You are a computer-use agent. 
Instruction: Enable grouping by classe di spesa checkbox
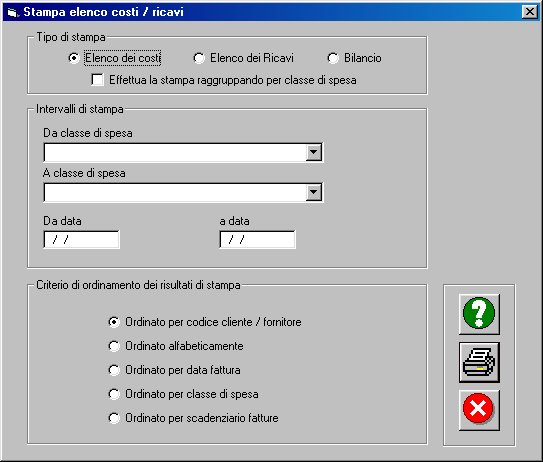click(97, 79)
